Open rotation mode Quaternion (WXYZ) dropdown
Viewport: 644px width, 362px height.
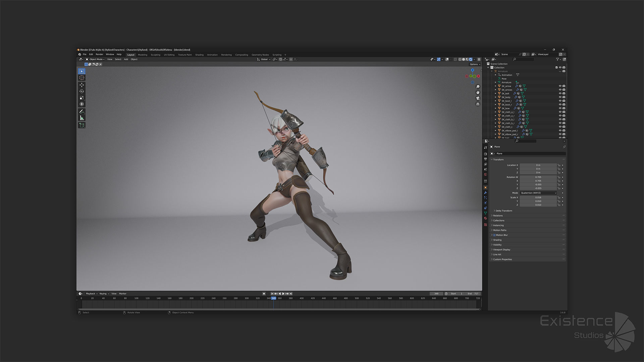tap(538, 193)
